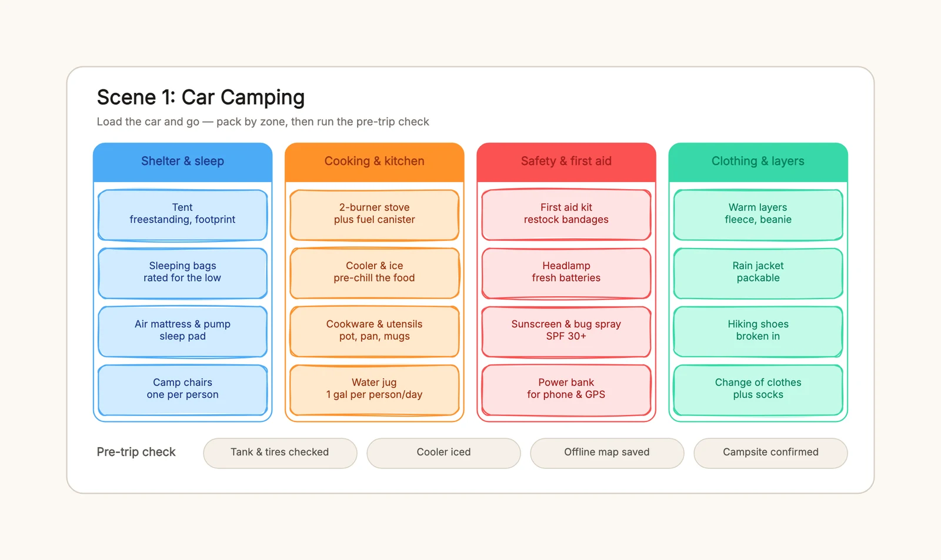Select the Change of clothes card
The image size is (941, 560).
click(758, 389)
